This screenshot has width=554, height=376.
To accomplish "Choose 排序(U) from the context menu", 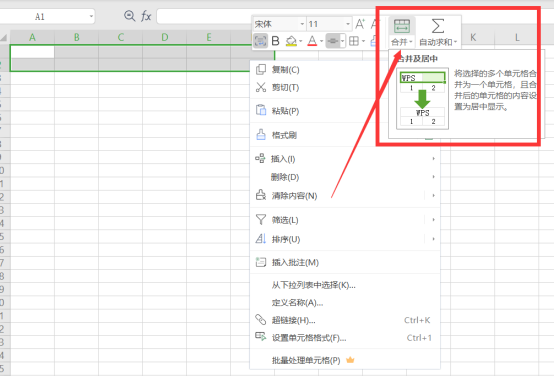I will [345, 239].
